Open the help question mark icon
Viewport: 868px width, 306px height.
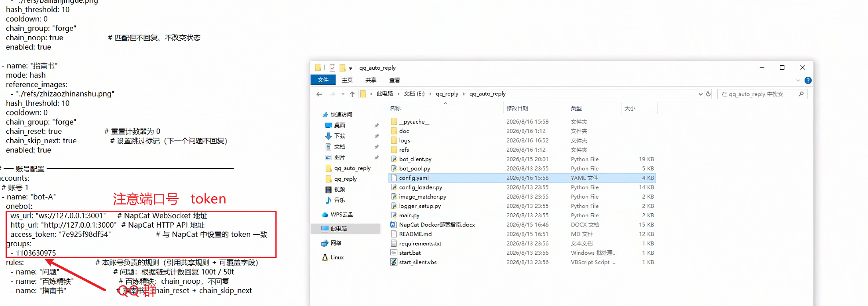[808, 80]
